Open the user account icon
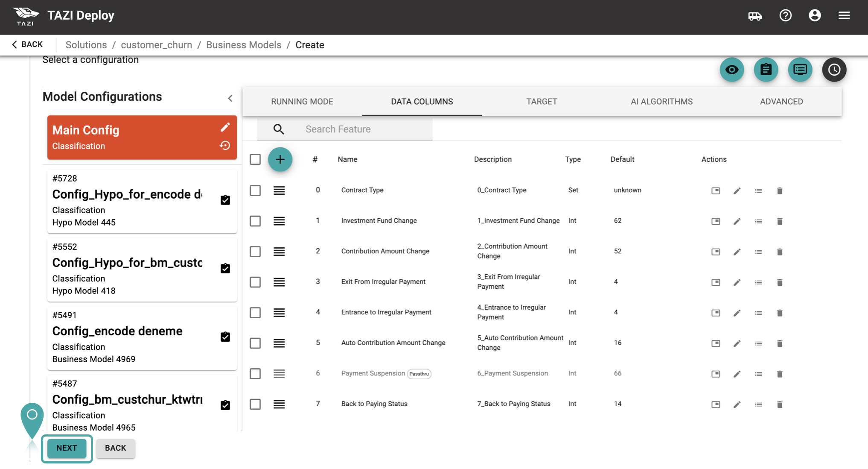868x469 pixels. point(815,16)
